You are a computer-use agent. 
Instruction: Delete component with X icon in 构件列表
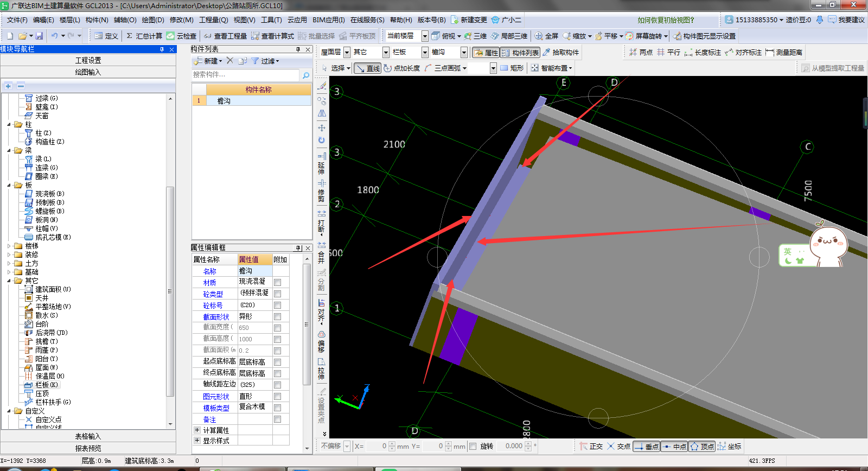pyautogui.click(x=230, y=61)
